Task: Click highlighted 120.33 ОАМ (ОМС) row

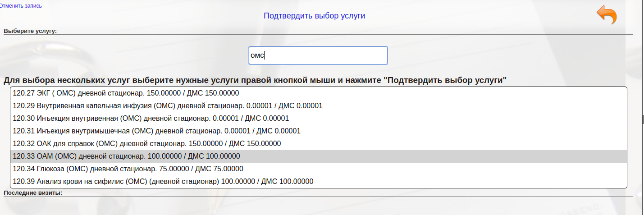Action: (126, 156)
